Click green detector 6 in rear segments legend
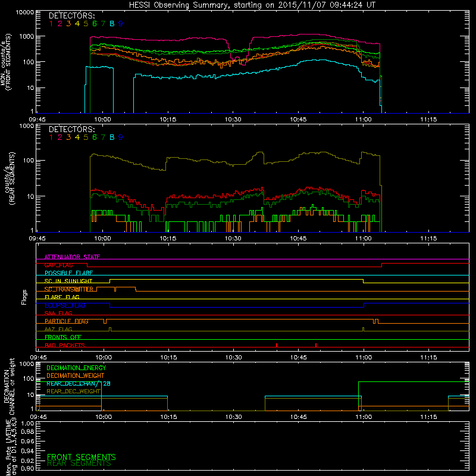The height and width of the screenshot is (476, 476). 95,137
